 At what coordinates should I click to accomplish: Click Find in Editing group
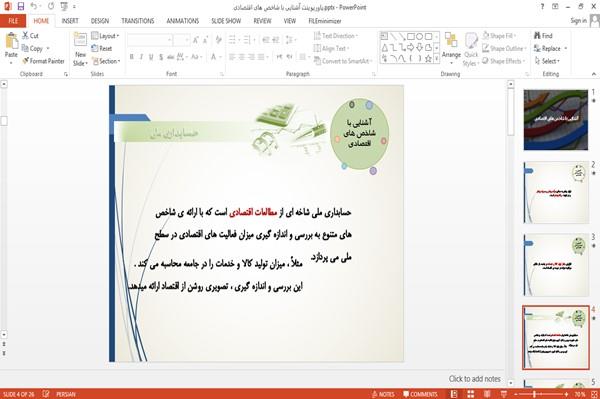click(543, 36)
